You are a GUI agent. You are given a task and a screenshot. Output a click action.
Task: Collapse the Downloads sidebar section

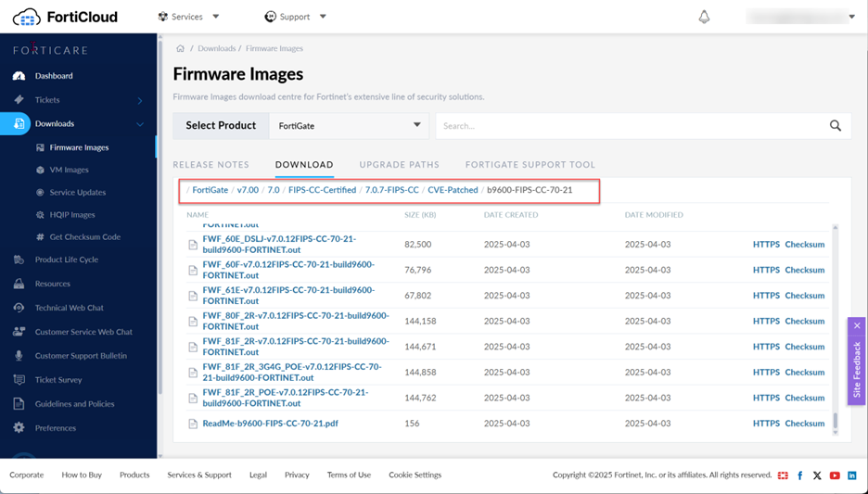(140, 124)
